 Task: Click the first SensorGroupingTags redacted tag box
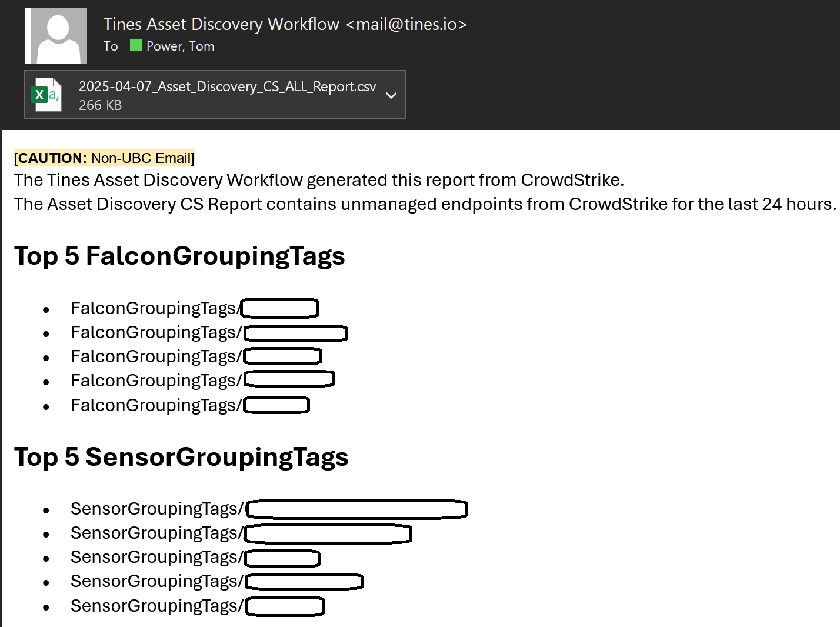click(356, 509)
